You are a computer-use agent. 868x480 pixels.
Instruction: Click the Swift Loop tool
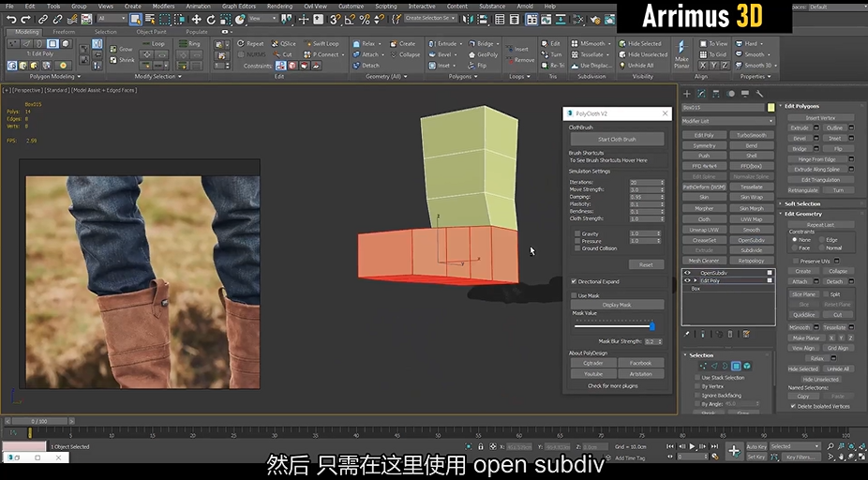[x=322, y=44]
